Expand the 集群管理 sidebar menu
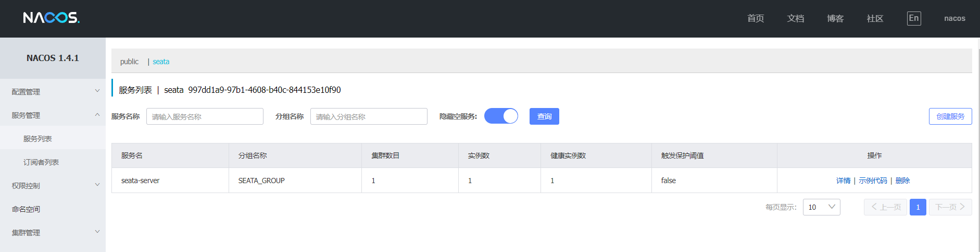980x252 pixels. point(53,232)
